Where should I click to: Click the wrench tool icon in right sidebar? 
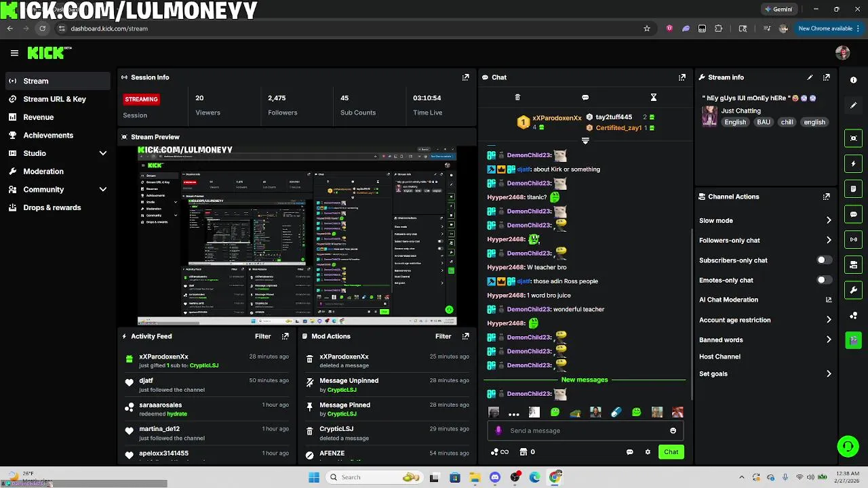pyautogui.click(x=853, y=290)
